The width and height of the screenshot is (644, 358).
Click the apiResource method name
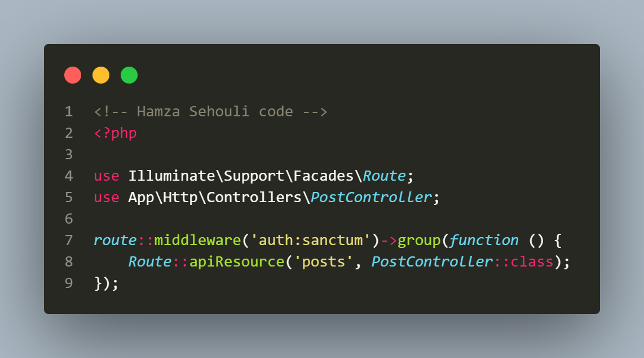(x=237, y=262)
